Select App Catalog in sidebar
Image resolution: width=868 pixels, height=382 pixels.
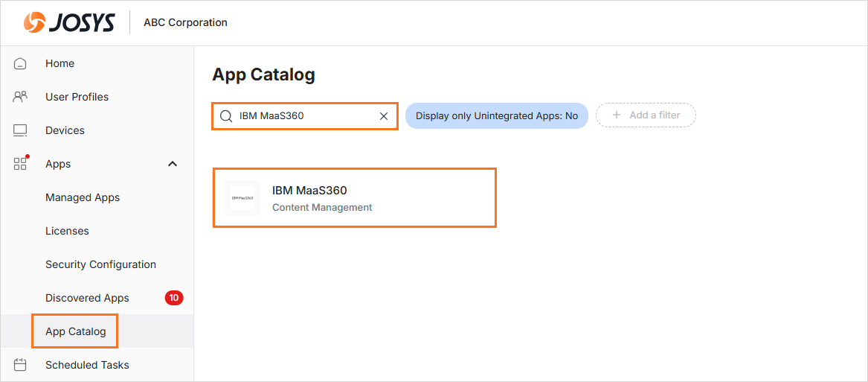[x=75, y=331]
